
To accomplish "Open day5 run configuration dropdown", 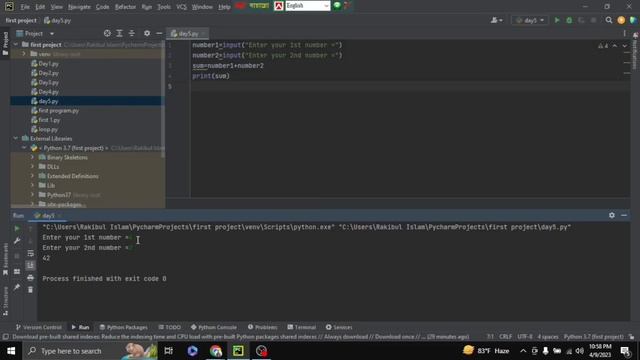I will pos(530,20).
